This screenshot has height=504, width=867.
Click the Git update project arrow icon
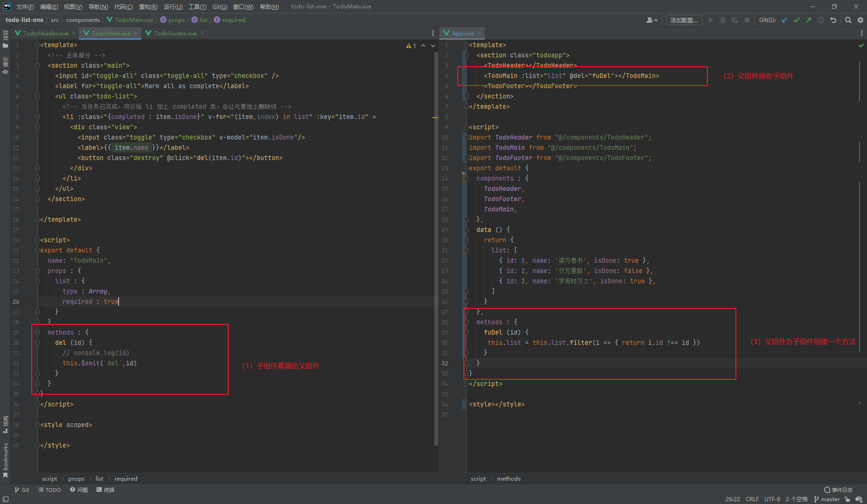point(784,20)
